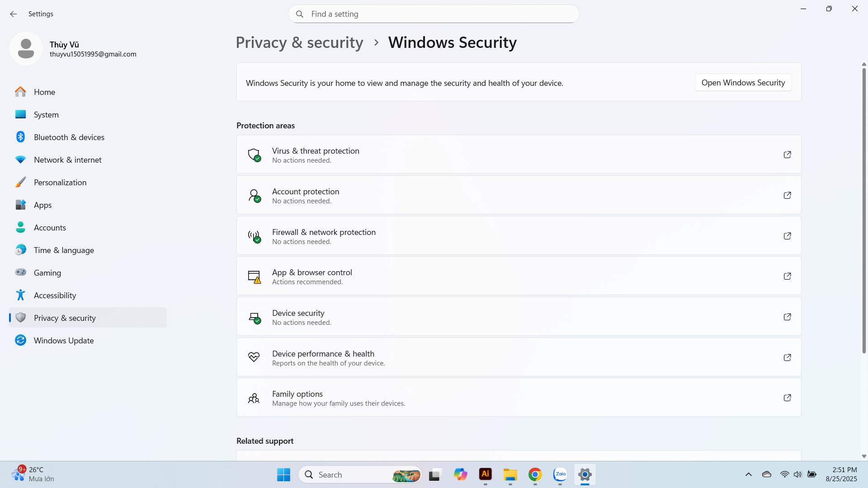Open Device performance & health heart icon

point(255,357)
